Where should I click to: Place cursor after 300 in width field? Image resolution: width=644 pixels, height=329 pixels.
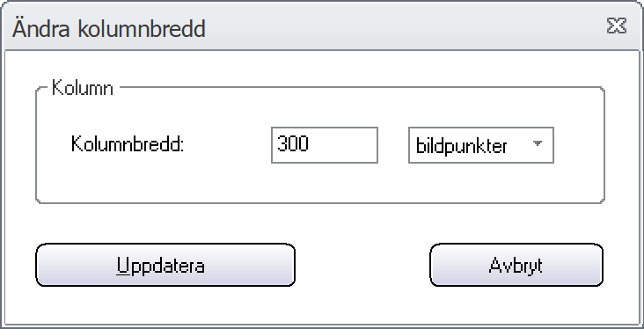tap(311, 144)
